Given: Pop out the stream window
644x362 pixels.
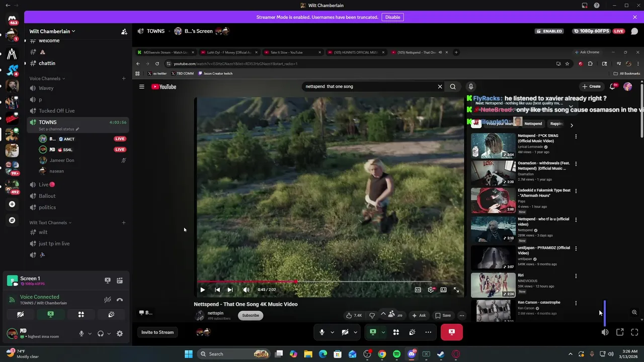Looking at the screenshot, I should [620, 332].
